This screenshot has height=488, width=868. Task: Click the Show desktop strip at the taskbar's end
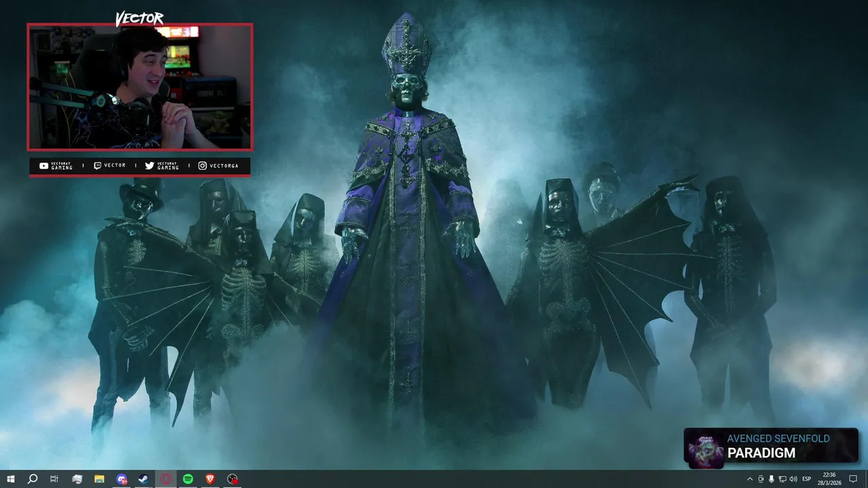866,479
